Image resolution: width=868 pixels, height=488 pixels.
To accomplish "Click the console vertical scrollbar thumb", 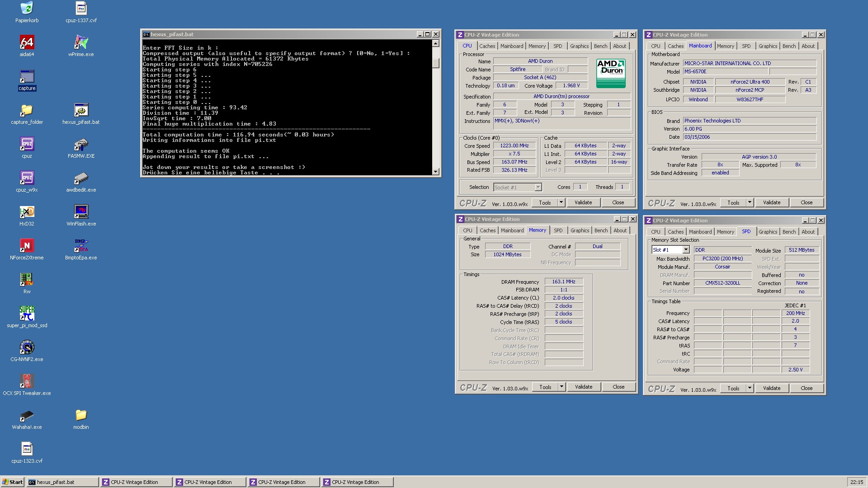I will (435, 63).
